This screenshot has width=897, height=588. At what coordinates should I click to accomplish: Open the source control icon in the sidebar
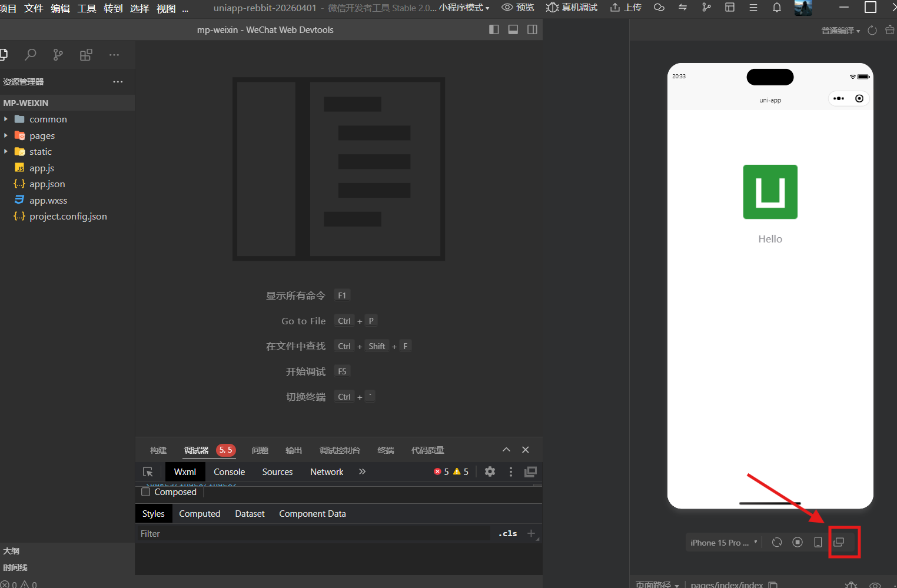(58, 55)
